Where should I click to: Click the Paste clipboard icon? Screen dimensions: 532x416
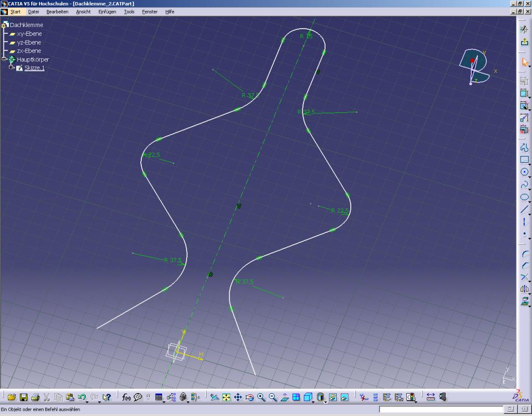point(70,397)
